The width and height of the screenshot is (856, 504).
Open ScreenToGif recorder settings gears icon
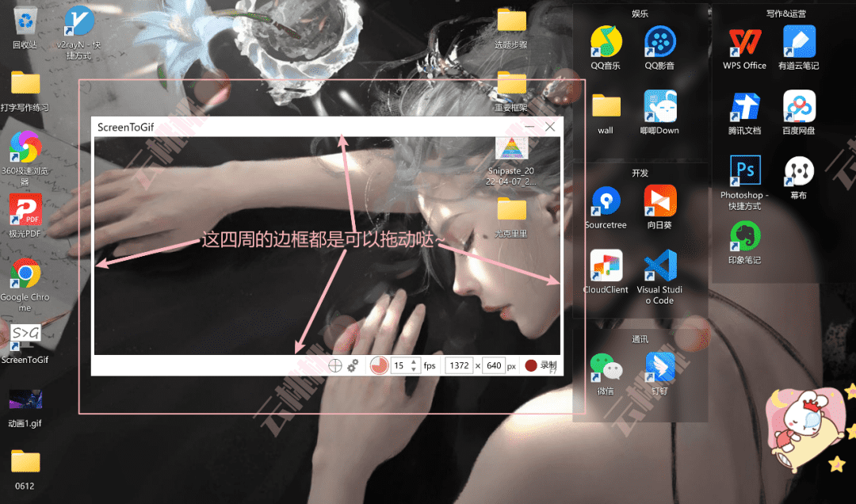(x=353, y=365)
